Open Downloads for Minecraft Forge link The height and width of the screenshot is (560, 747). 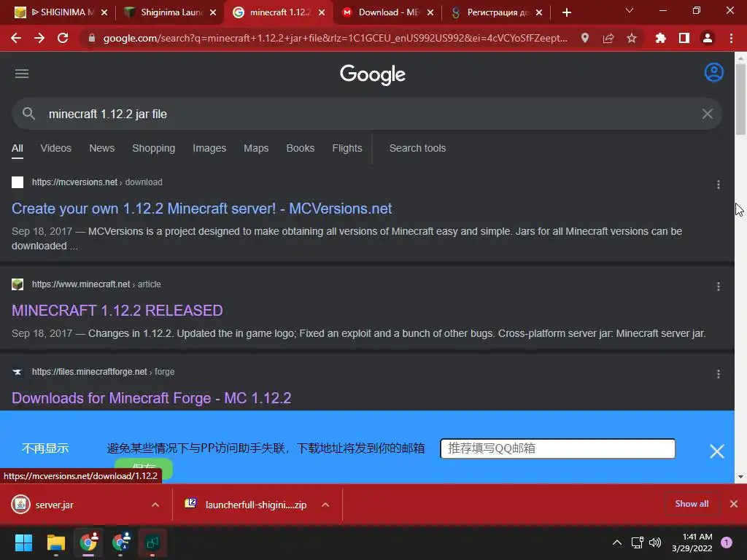click(x=151, y=398)
